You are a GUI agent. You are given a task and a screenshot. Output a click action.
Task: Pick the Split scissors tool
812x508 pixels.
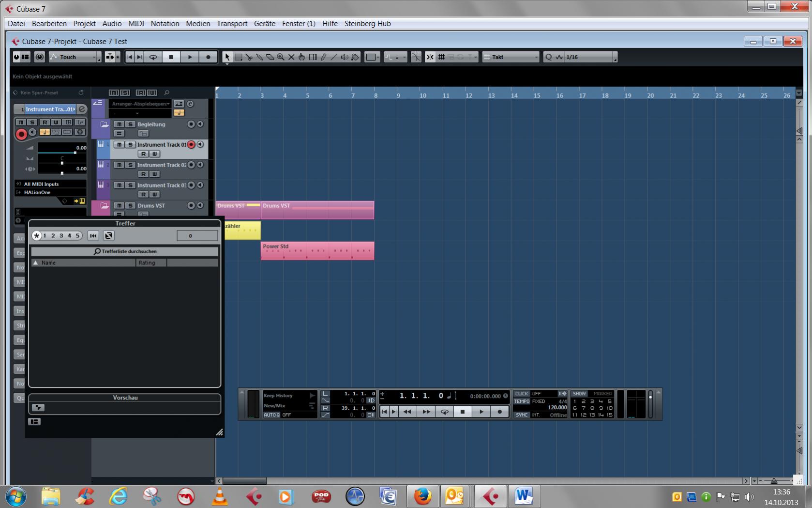tap(249, 57)
